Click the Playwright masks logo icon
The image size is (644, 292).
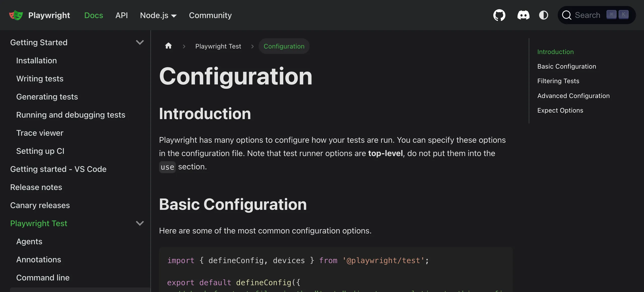tap(16, 15)
